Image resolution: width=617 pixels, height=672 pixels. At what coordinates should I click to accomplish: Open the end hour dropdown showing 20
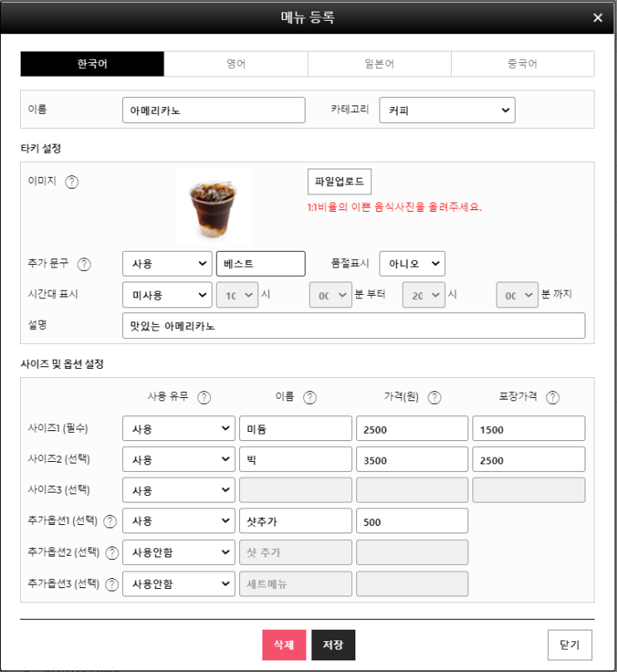tap(424, 295)
